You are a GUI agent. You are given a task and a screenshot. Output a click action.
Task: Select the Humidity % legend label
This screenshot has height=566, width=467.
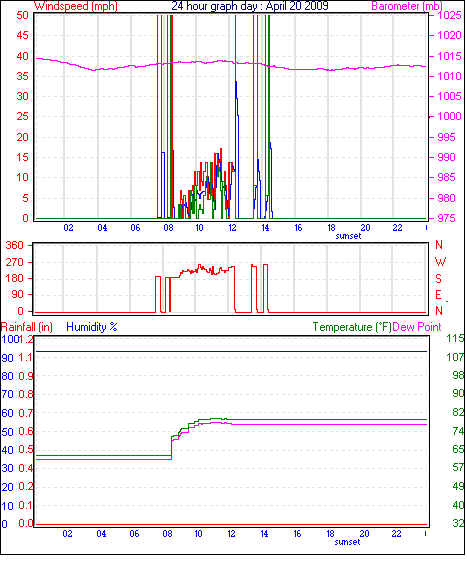point(92,327)
